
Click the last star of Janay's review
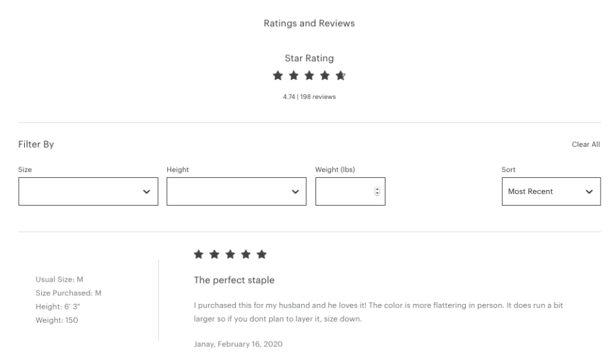click(x=262, y=254)
